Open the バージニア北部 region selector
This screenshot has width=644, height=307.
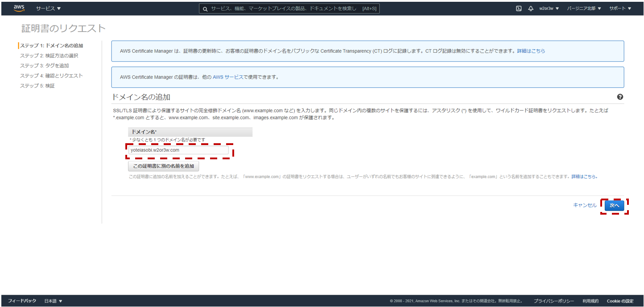click(584, 8)
